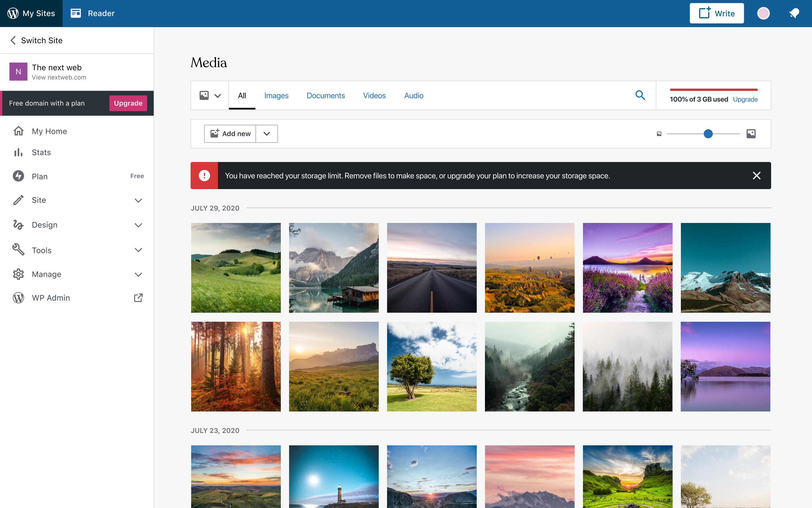Open Add new dropdown arrow

267,134
